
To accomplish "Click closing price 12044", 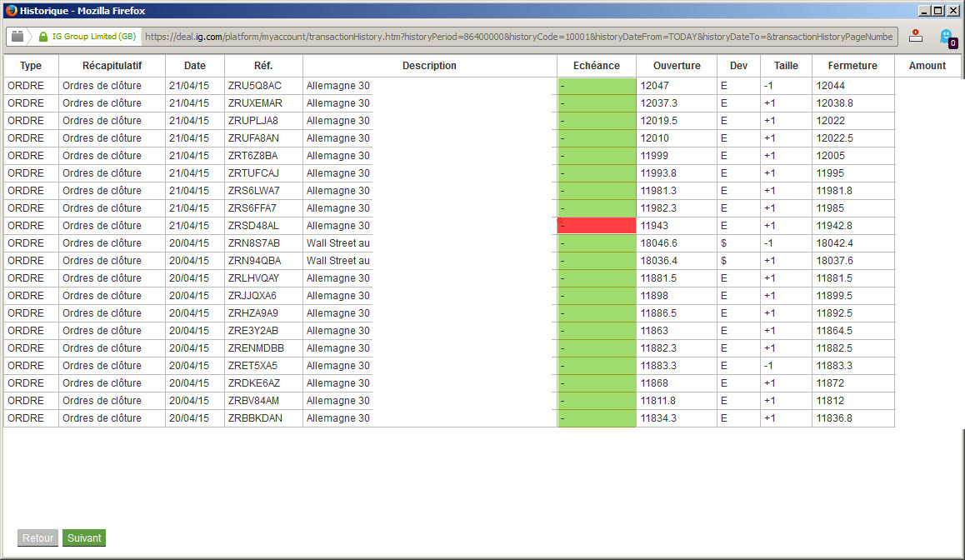I will pyautogui.click(x=830, y=86).
